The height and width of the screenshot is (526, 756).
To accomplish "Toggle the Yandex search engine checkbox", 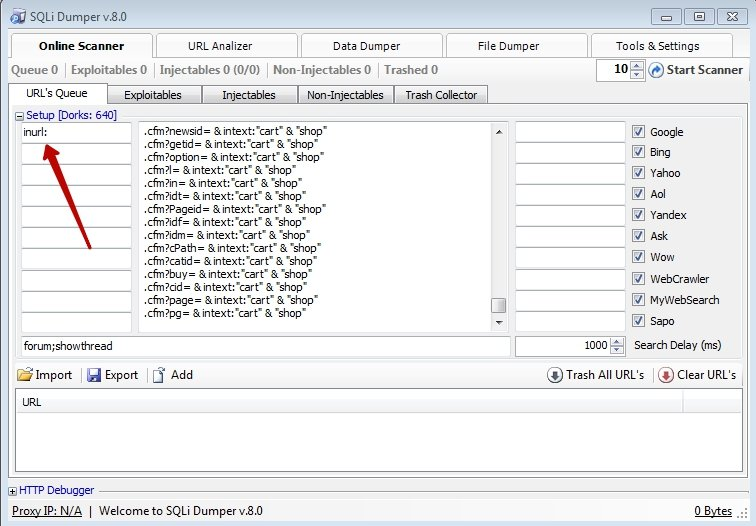I will (638, 215).
